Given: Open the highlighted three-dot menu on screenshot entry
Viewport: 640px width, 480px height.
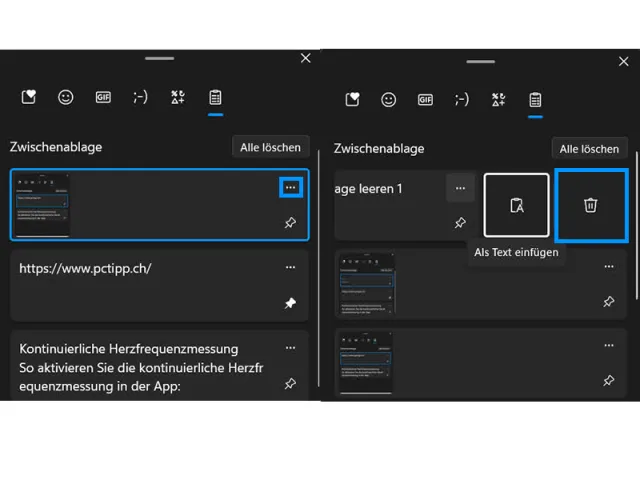Looking at the screenshot, I should (x=290, y=187).
